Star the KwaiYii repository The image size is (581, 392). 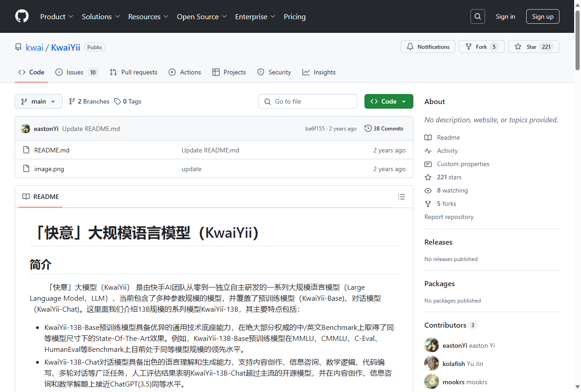(533, 47)
